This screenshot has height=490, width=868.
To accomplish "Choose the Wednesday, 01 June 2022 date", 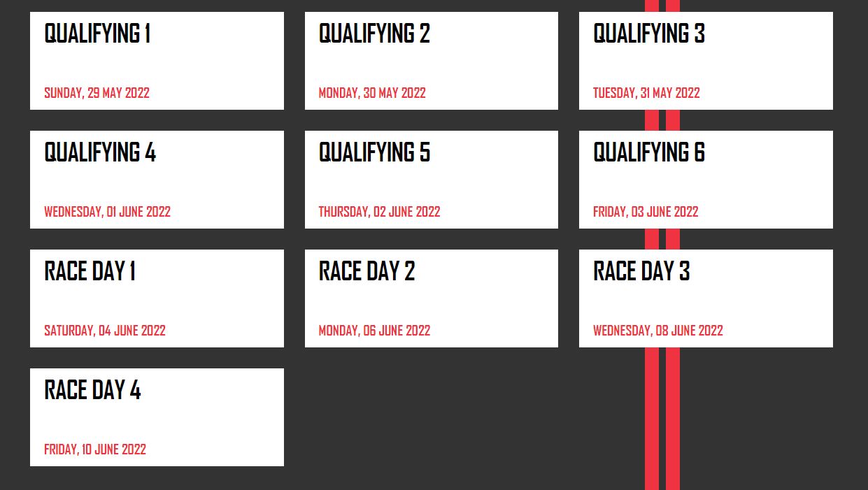I will 107,212.
